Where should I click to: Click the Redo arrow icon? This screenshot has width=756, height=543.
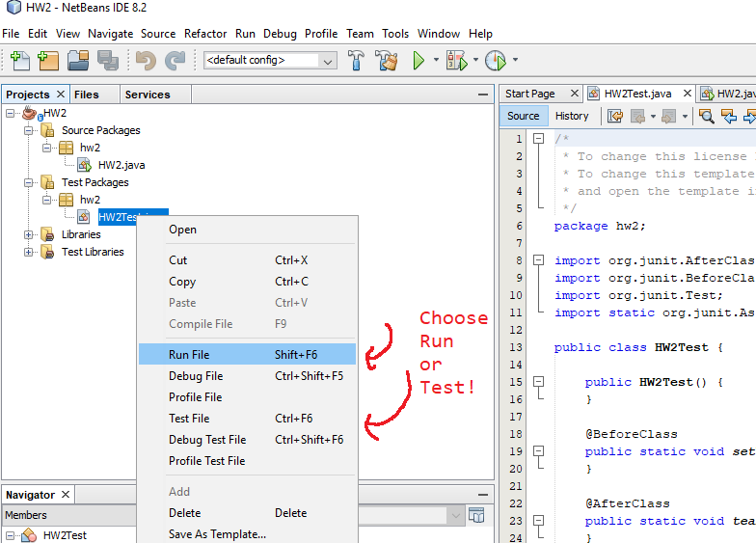point(175,60)
